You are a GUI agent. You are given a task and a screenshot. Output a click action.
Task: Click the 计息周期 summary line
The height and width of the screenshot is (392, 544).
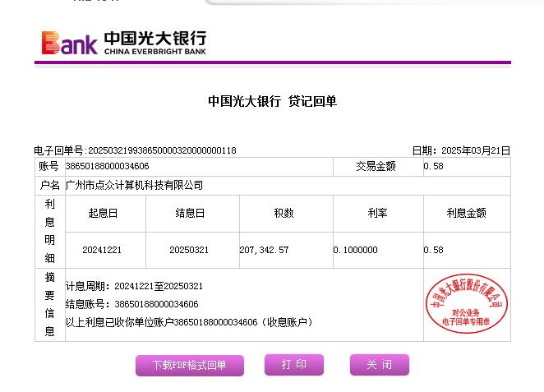pyautogui.click(x=134, y=286)
